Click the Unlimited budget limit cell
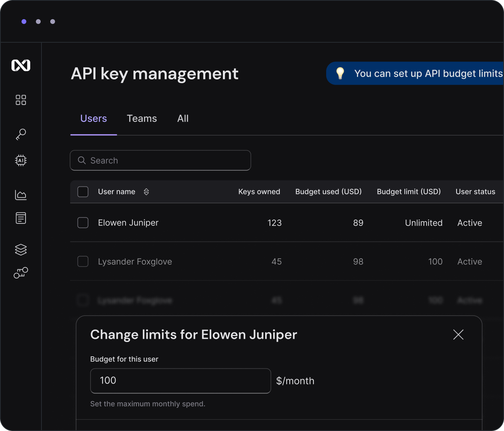This screenshot has width=504, height=431. (x=423, y=223)
